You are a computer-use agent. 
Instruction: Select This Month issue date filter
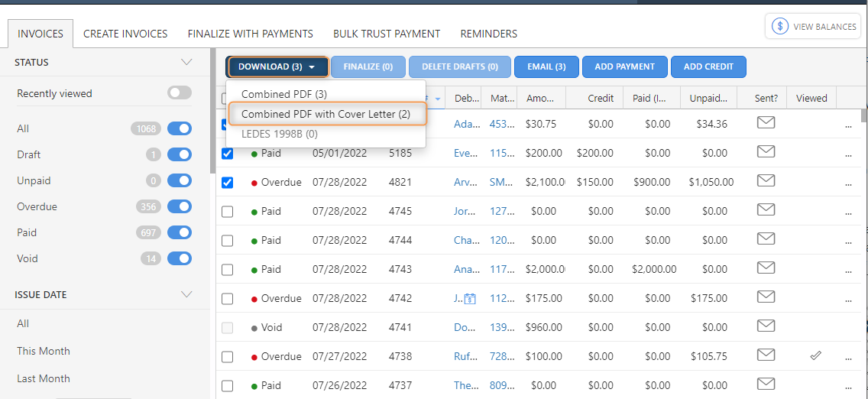44,351
